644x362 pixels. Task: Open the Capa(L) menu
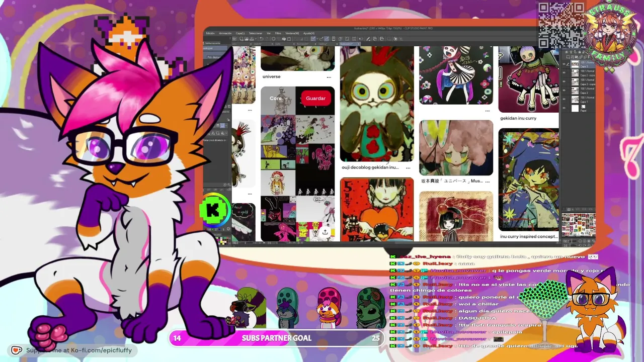(x=240, y=33)
